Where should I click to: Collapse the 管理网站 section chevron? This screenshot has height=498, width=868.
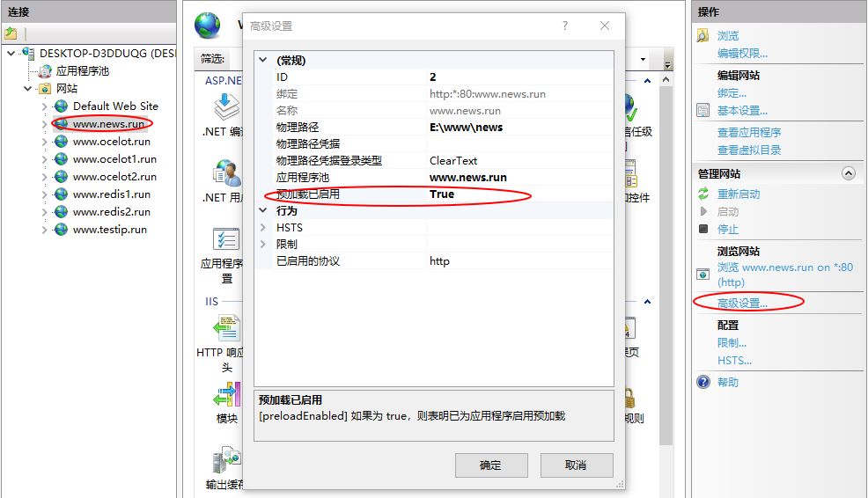point(848,173)
